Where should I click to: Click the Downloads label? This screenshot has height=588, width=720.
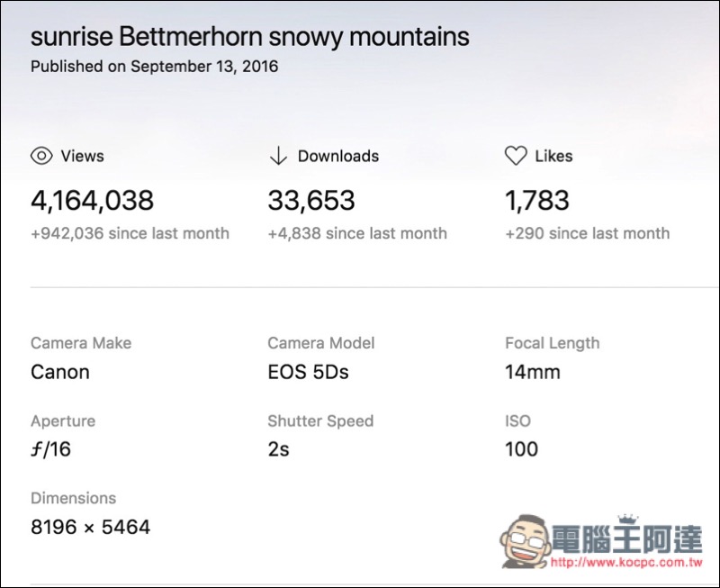point(338,156)
